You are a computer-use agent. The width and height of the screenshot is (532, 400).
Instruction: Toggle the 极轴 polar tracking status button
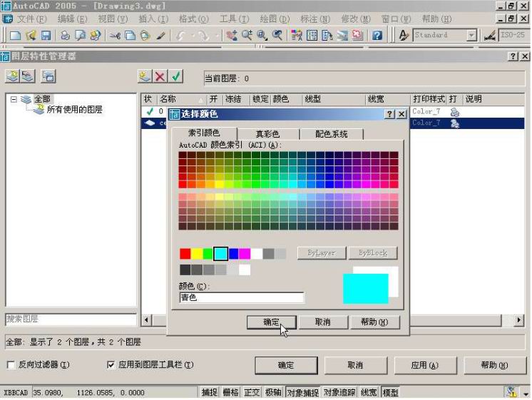[273, 392]
